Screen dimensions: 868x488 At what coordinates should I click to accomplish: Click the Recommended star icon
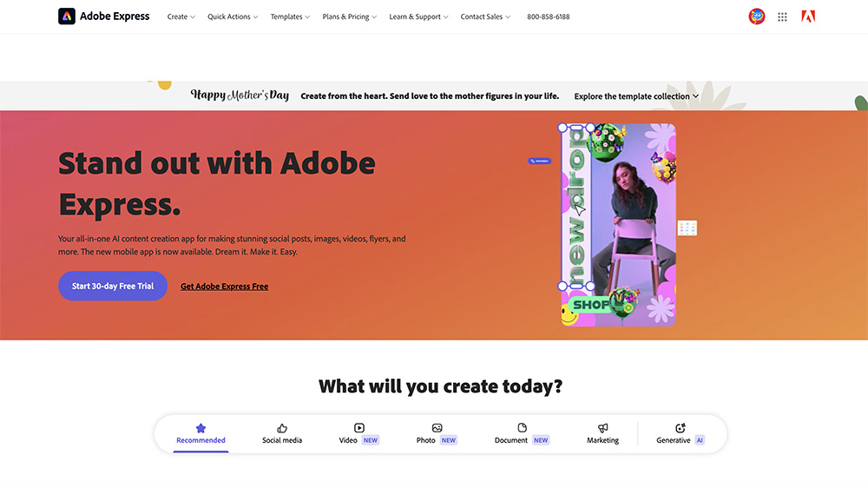coord(201,428)
